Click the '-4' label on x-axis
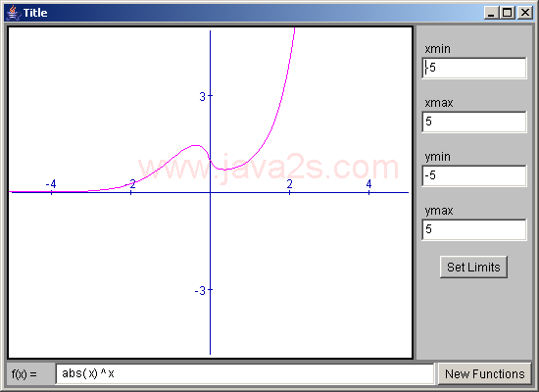This screenshot has width=539, height=392. pyautogui.click(x=51, y=184)
